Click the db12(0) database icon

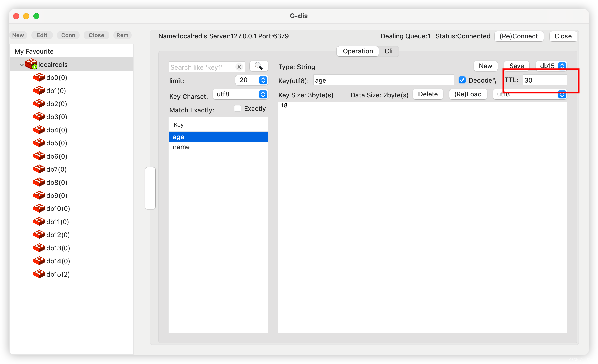39,234
